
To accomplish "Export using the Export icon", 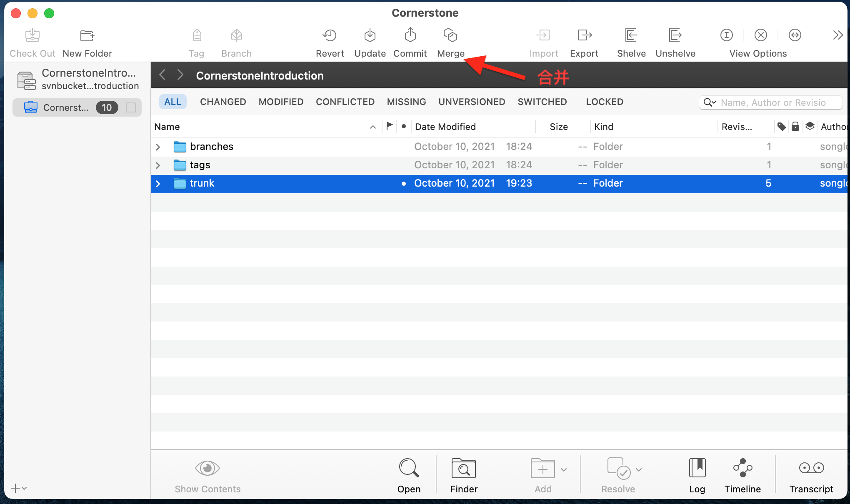I will click(x=585, y=35).
